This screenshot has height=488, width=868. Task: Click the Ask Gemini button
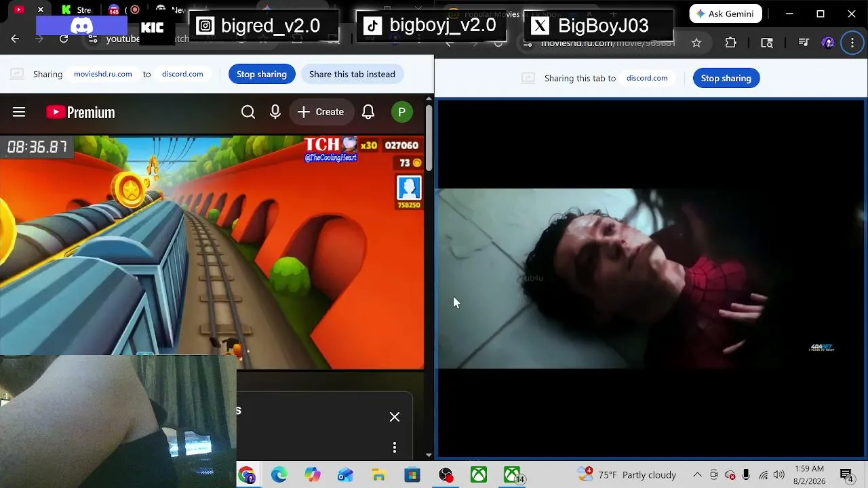tap(726, 14)
